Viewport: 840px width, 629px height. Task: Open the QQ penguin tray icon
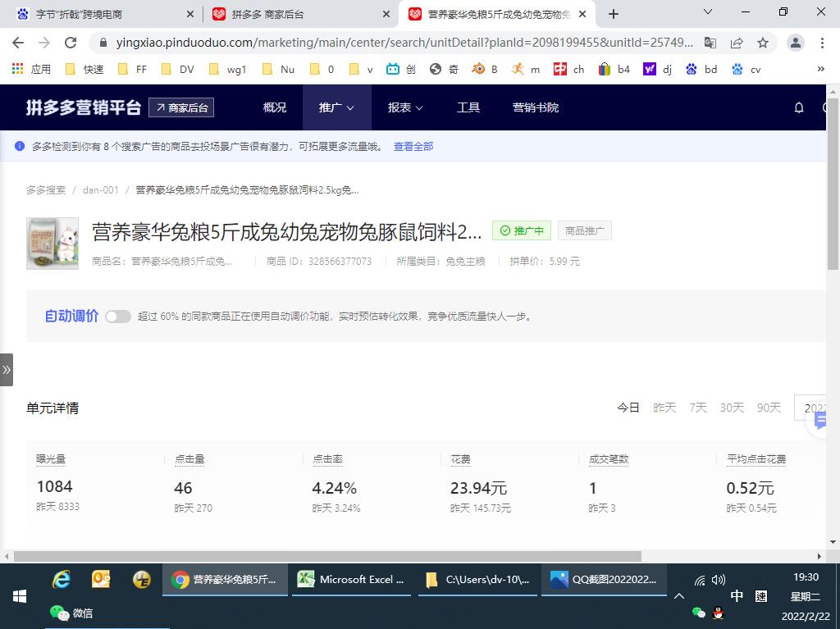point(719,613)
